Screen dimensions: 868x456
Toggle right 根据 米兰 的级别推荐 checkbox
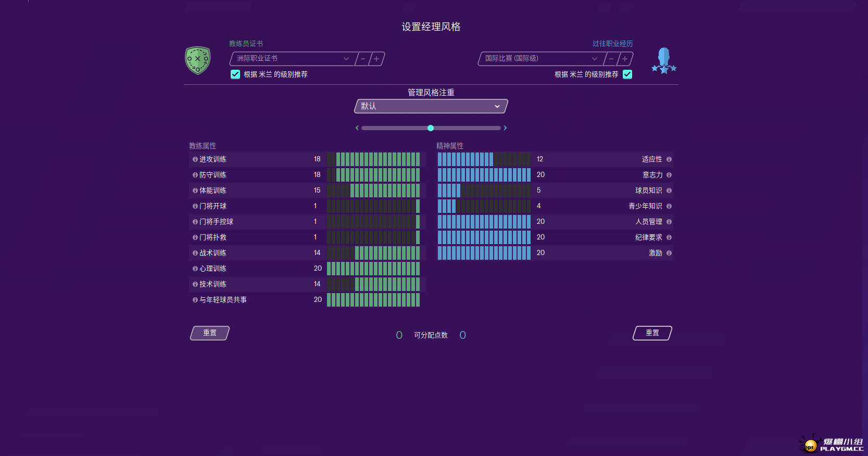click(627, 74)
